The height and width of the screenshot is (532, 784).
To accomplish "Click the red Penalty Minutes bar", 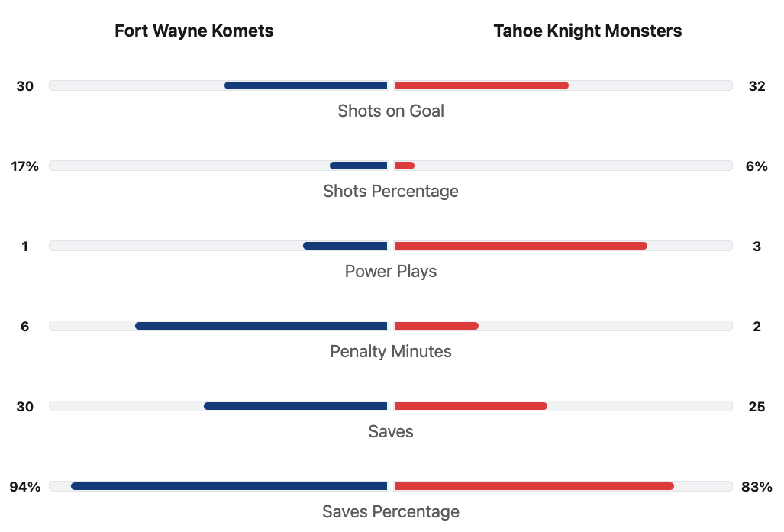I will 436,326.
